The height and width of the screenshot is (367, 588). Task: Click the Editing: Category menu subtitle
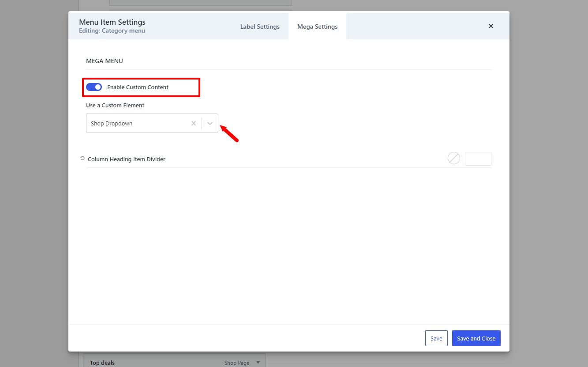pos(112,31)
